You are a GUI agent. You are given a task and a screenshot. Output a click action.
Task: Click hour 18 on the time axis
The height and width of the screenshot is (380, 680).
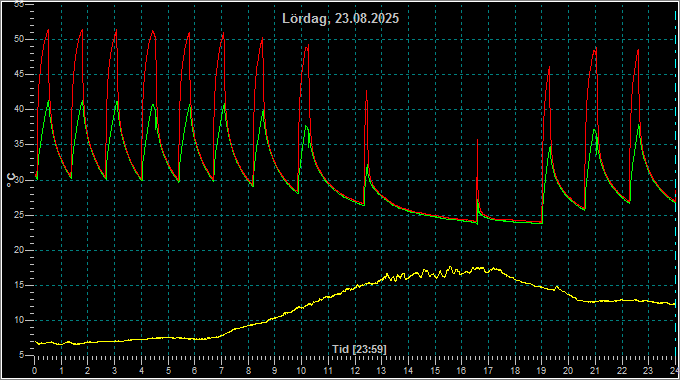tap(515, 371)
